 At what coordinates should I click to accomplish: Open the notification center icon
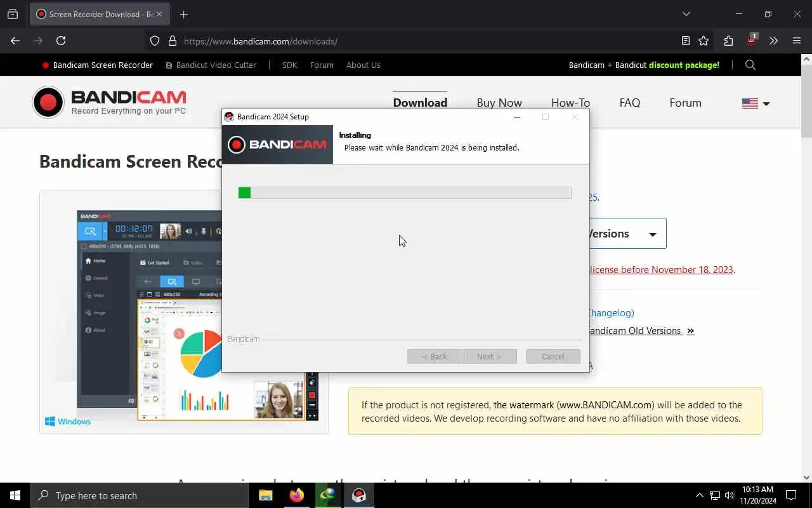[x=791, y=495]
